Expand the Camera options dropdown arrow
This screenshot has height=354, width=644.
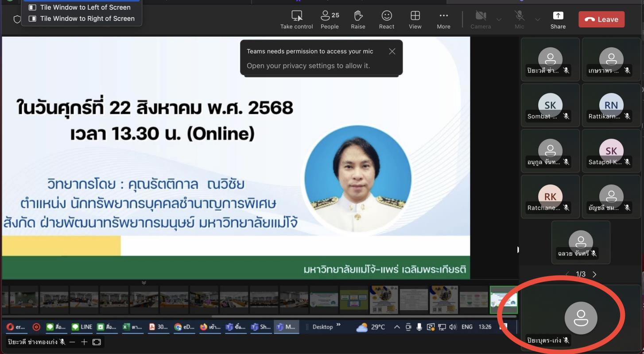coord(499,20)
